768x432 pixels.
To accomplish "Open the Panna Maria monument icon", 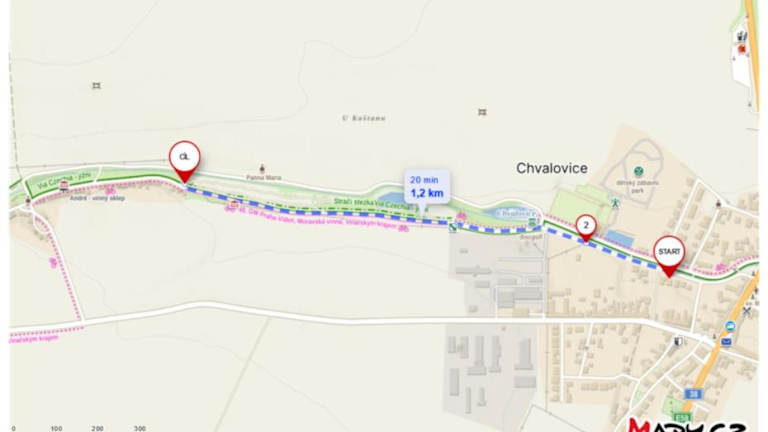I will pos(262,169).
